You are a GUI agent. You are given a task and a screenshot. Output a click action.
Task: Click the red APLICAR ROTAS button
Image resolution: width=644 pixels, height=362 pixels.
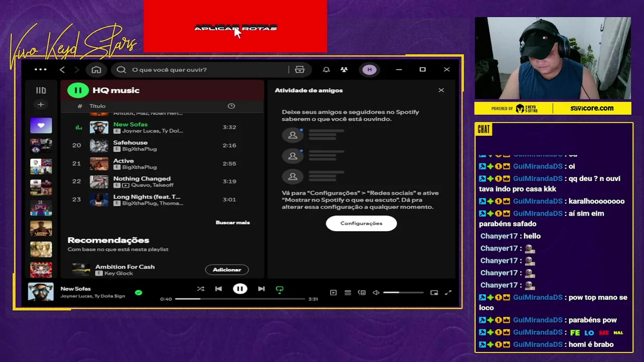point(235,27)
